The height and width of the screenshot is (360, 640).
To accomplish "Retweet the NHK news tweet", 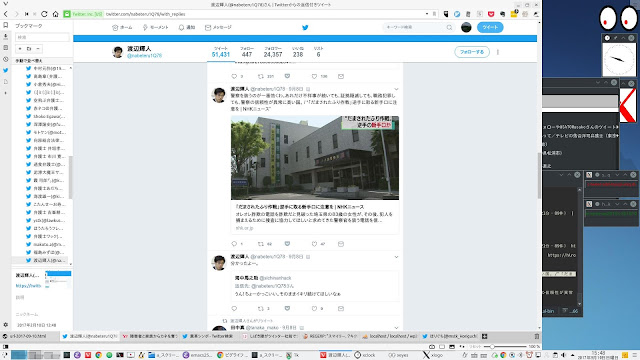I will (260, 244).
